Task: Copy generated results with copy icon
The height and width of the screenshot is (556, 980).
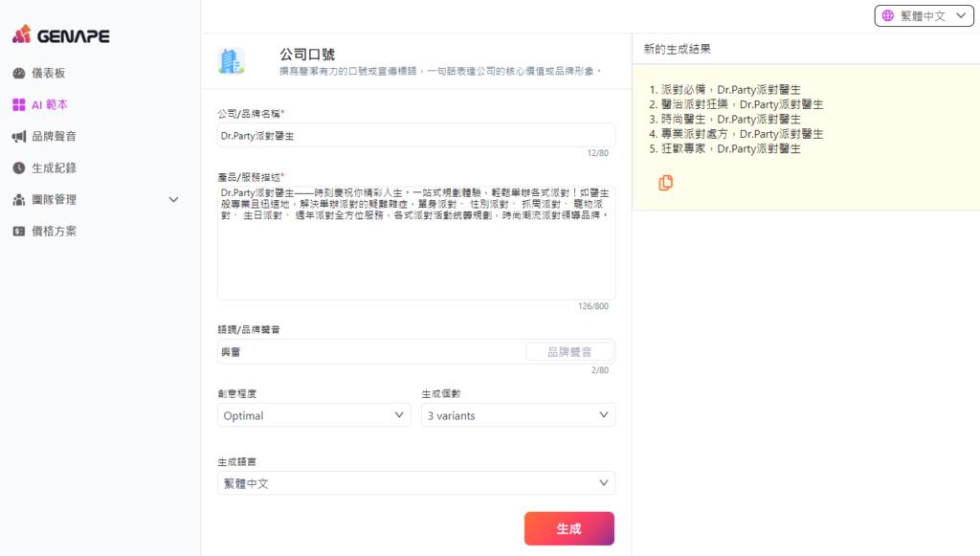Action: [x=666, y=183]
